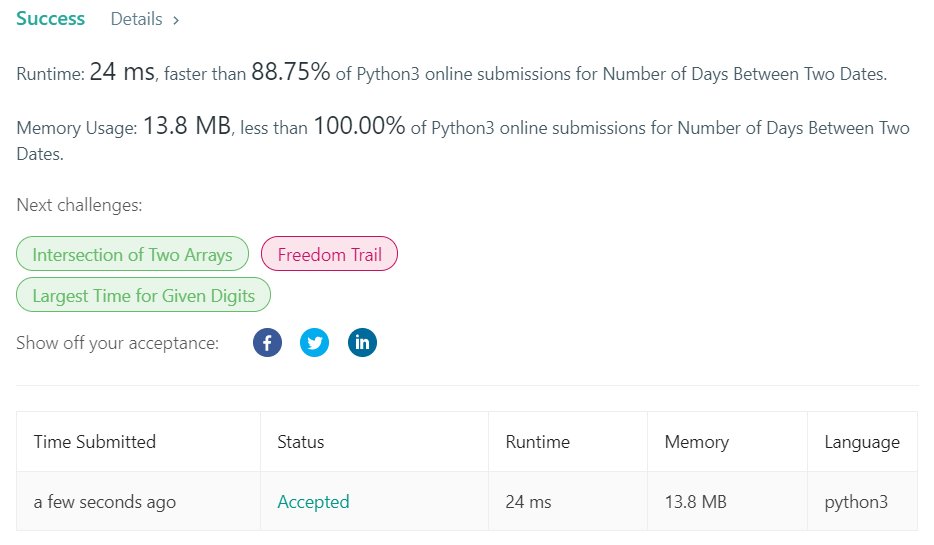Click the Status column header
This screenshot has height=545, width=934.
[301, 442]
